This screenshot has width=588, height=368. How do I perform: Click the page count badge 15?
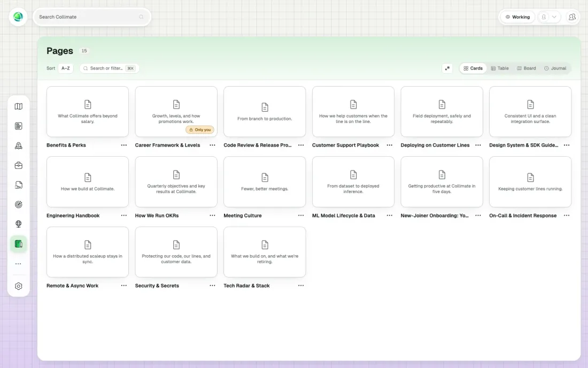(84, 51)
